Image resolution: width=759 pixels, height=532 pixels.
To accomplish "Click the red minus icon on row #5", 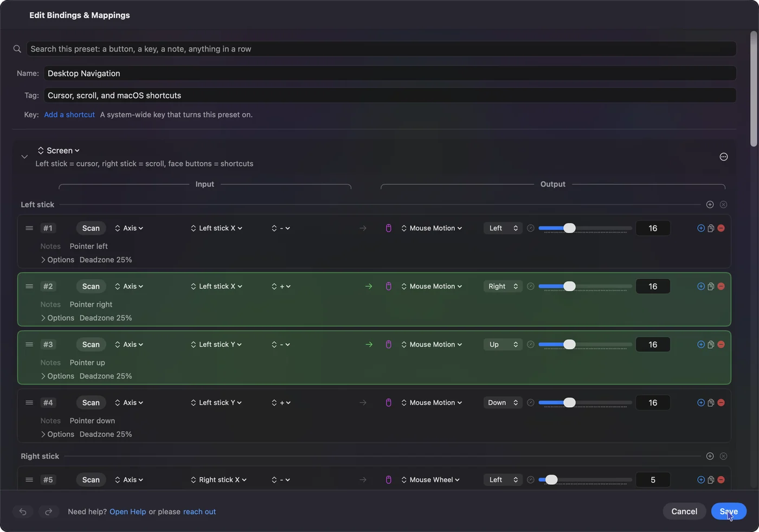I will point(721,480).
